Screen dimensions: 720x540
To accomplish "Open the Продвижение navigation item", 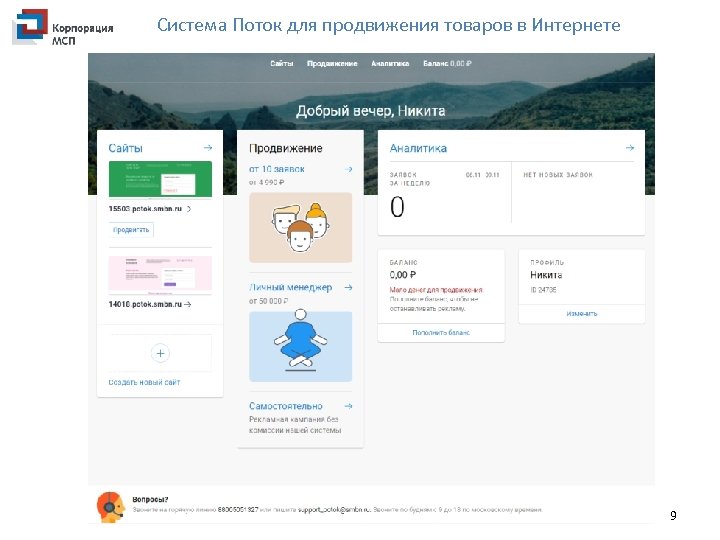I will pos(332,63).
